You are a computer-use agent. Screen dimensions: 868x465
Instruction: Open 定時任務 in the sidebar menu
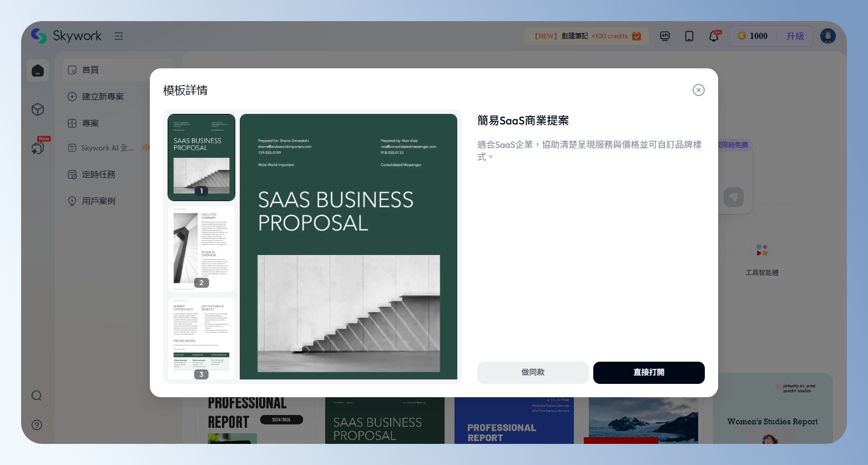tap(98, 174)
